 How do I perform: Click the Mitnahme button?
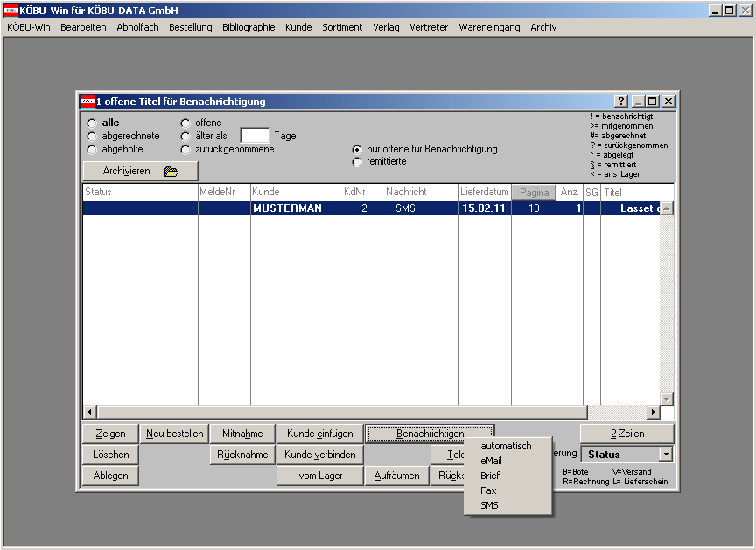click(242, 434)
